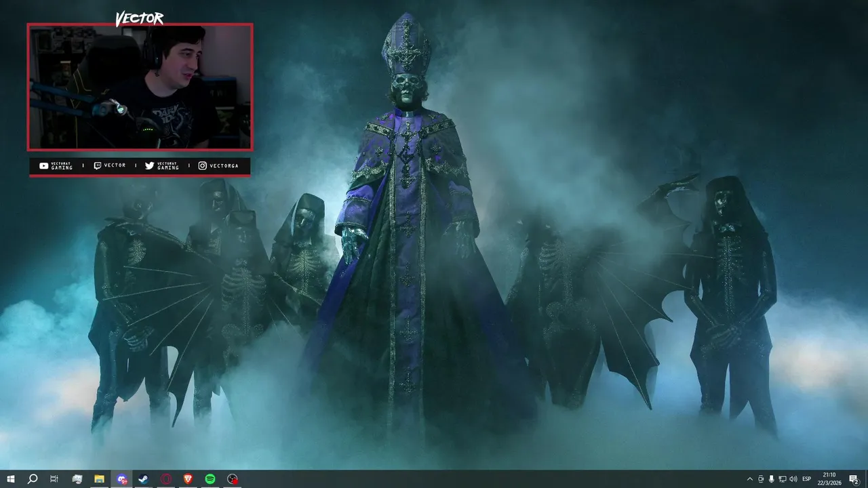Open taskbar Search magnifier
The width and height of the screenshot is (868, 488).
tap(32, 479)
